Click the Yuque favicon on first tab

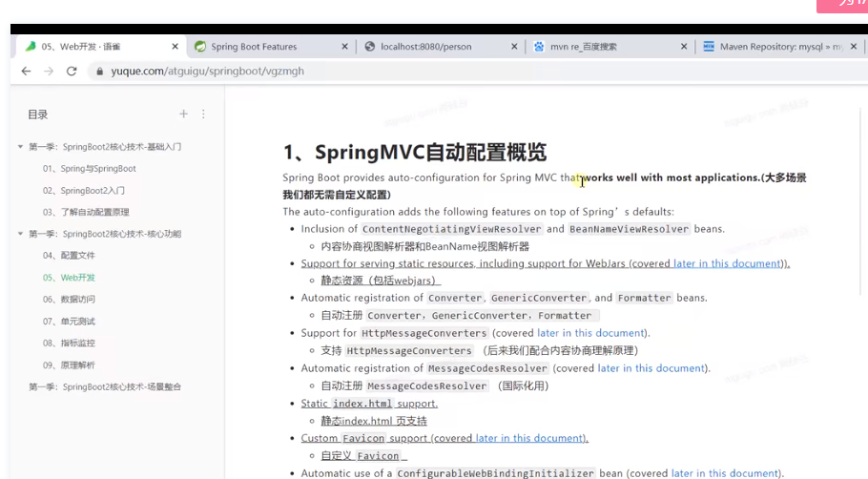(x=31, y=47)
